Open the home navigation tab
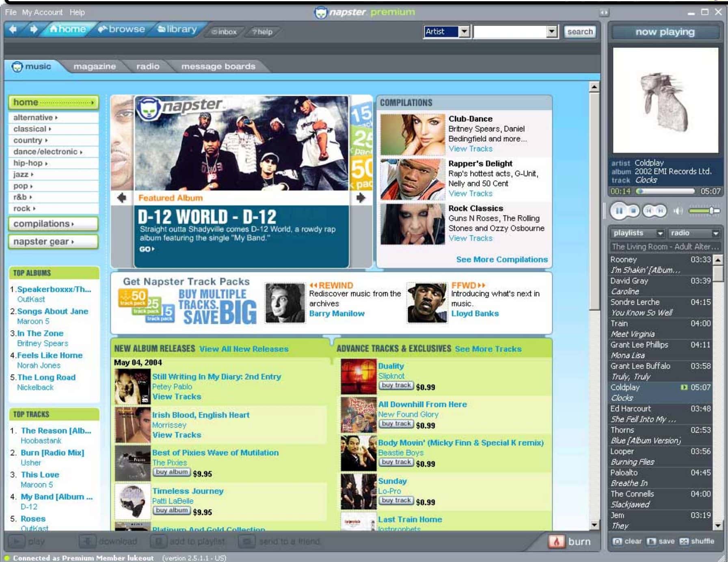This screenshot has height=562, width=728. (x=68, y=29)
